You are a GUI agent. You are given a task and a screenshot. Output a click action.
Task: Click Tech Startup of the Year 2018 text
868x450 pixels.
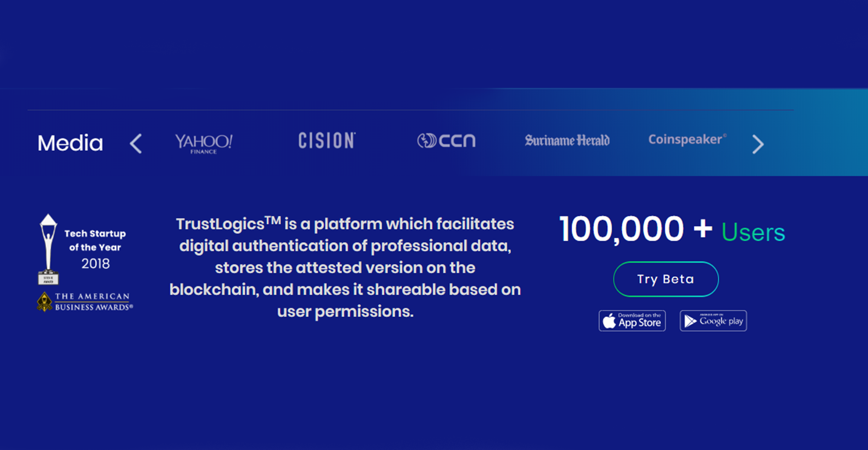click(x=95, y=248)
